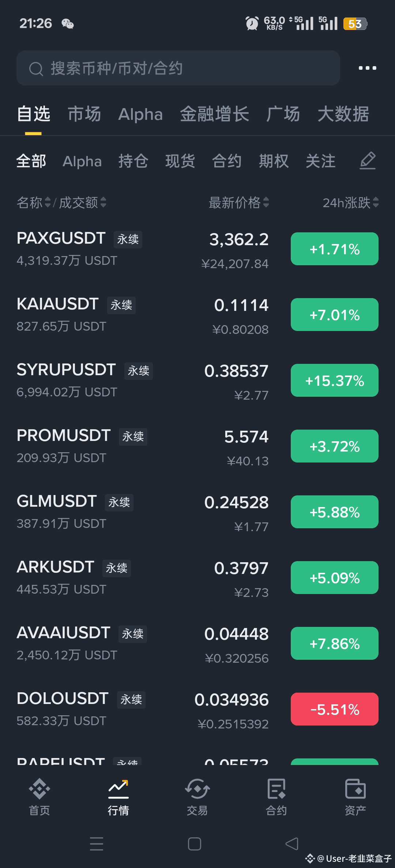Open the PAXGUSDT perpetual contract row
395x868 pixels.
coord(197,250)
